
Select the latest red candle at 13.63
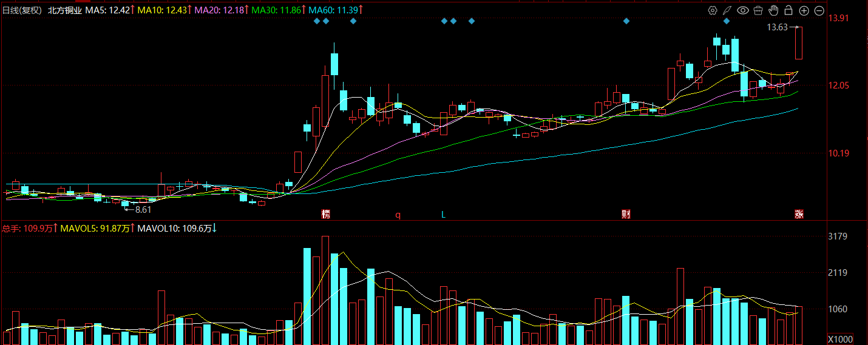[x=799, y=43]
